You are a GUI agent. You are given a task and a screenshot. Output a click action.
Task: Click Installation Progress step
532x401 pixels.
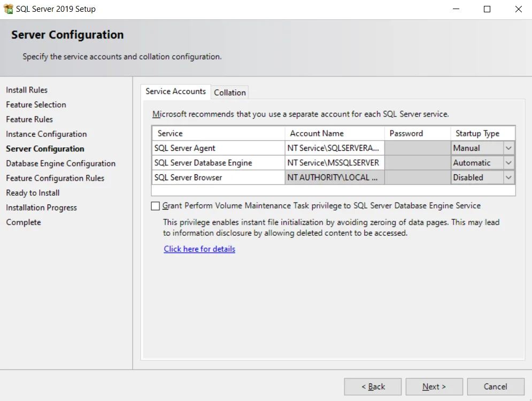point(41,207)
